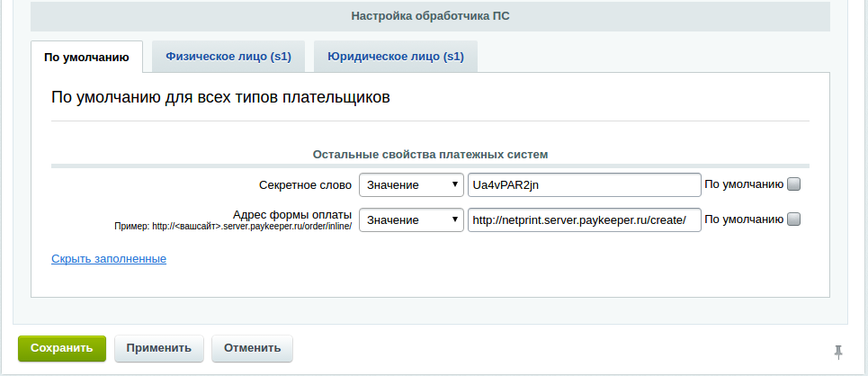Click the По умолчанию label beside payment URL
Image resolution: width=868 pixels, height=376 pixels.
pyautogui.click(x=744, y=219)
